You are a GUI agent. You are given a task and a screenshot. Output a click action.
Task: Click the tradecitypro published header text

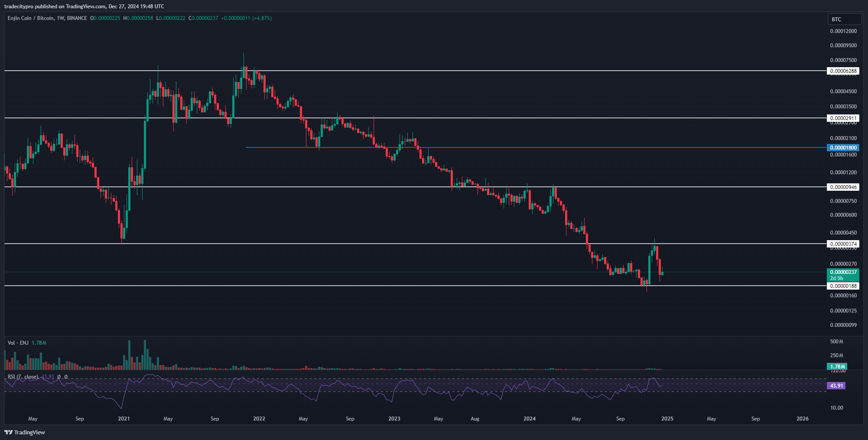(x=84, y=6)
